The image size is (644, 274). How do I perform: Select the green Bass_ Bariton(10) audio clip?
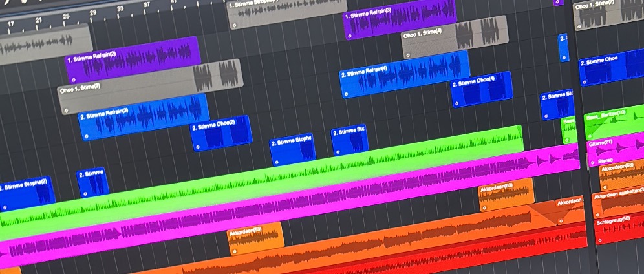pos(614,121)
